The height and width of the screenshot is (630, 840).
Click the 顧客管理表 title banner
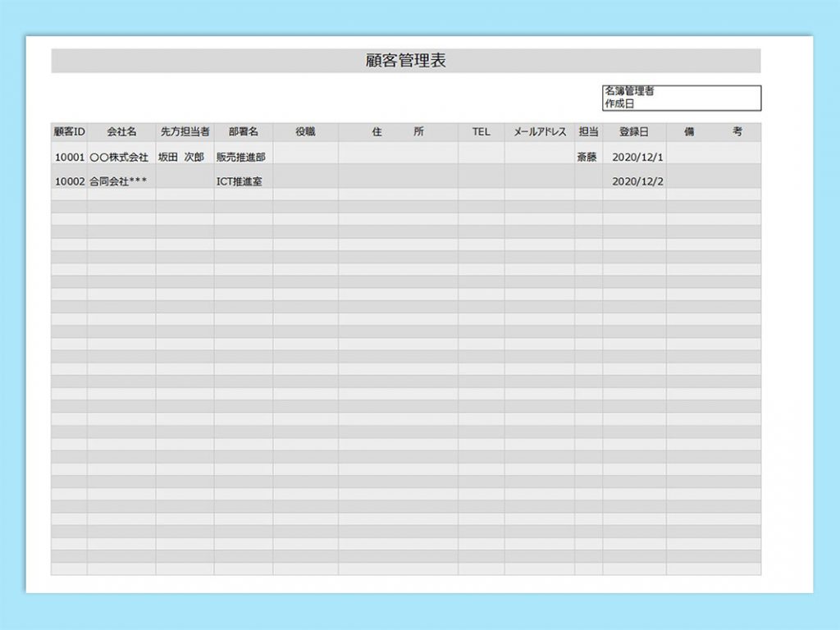(x=405, y=61)
